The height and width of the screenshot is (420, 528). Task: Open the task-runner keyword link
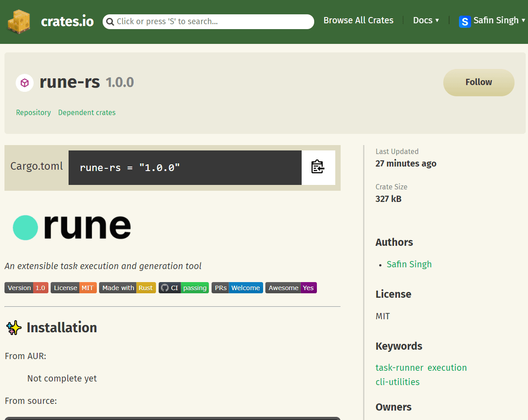[399, 368]
